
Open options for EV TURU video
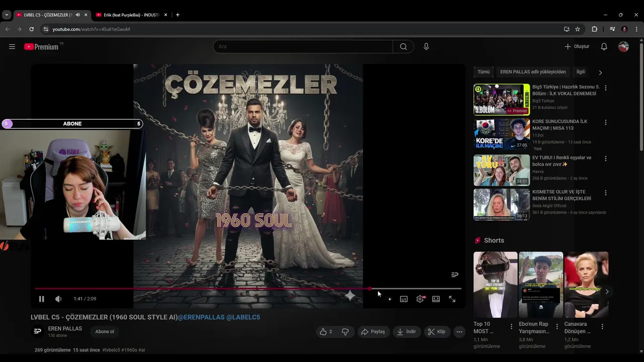(606, 158)
